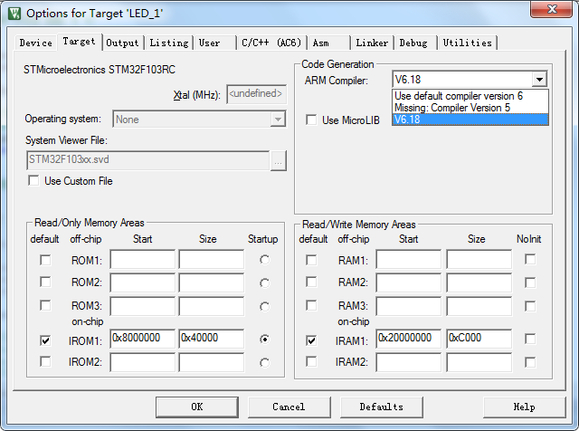The height and width of the screenshot is (431, 579).
Task: Enable the Use Custom File checkbox
Action: [34, 181]
